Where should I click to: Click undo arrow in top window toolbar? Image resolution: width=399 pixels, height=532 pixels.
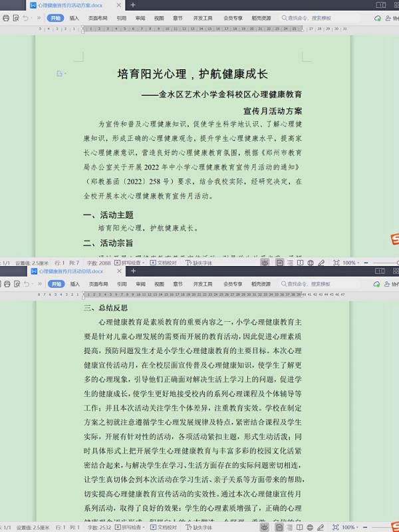click(x=25, y=18)
